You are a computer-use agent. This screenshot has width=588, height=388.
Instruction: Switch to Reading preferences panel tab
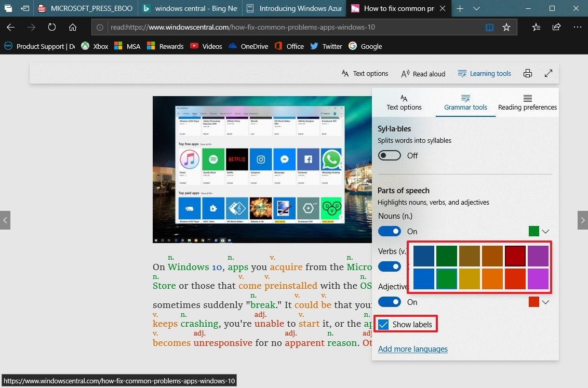[x=527, y=102]
